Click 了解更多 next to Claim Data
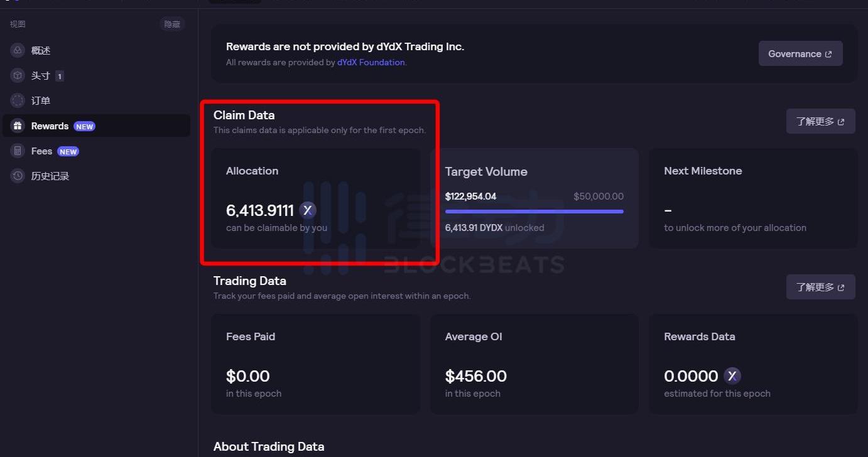This screenshot has height=457, width=868. point(820,121)
